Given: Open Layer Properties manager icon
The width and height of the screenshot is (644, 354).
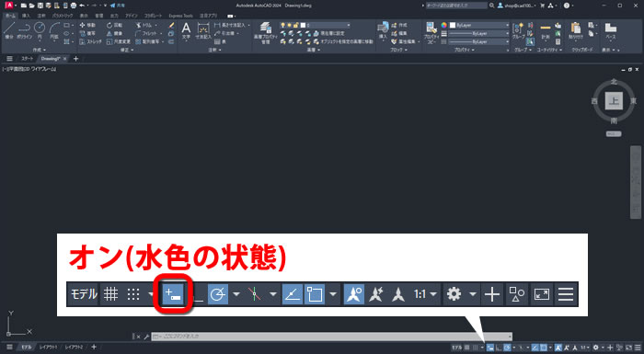Looking at the screenshot, I should click(266, 33).
